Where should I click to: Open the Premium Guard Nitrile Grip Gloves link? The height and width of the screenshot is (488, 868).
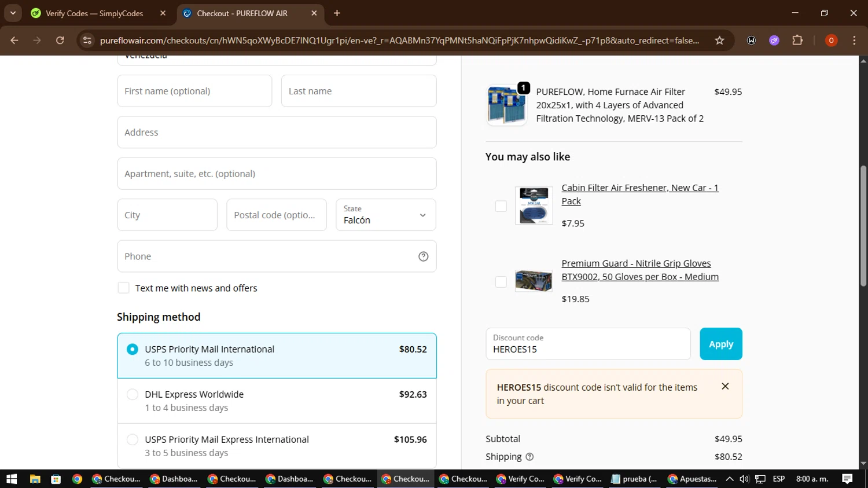point(640,270)
